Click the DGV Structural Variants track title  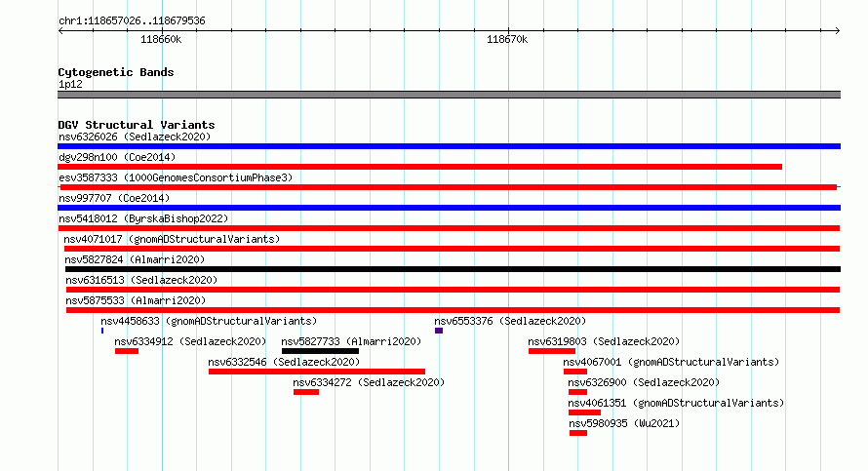click(137, 125)
